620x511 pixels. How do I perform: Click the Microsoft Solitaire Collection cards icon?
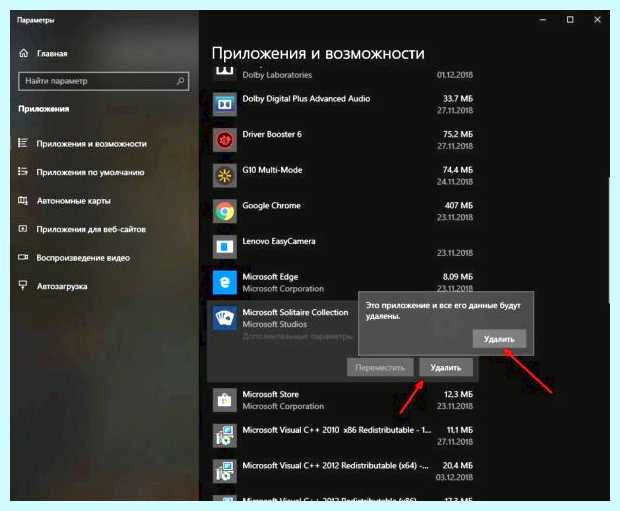pyautogui.click(x=225, y=318)
